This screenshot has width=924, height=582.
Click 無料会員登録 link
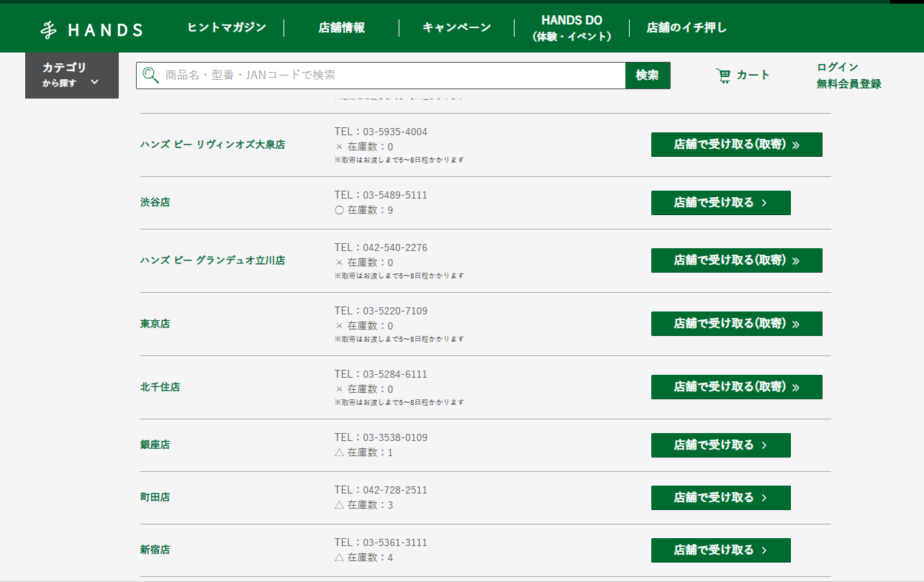(x=849, y=83)
